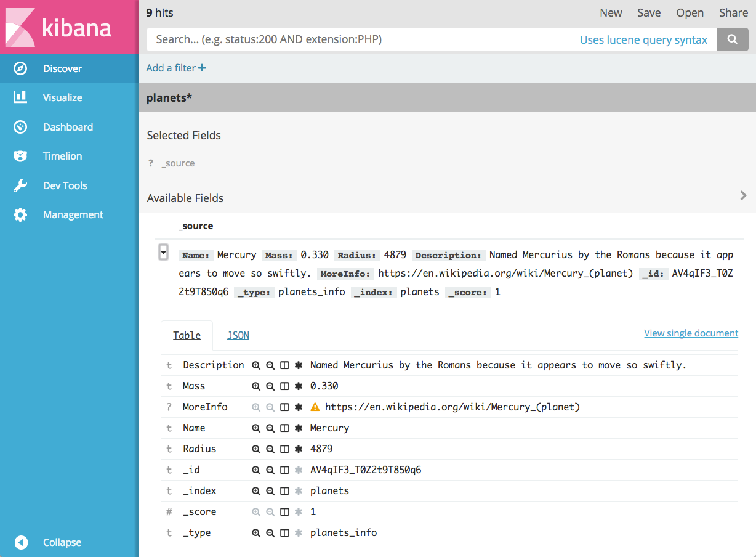756x557 pixels.
Task: Filter out value on Name row
Action: [270, 428]
